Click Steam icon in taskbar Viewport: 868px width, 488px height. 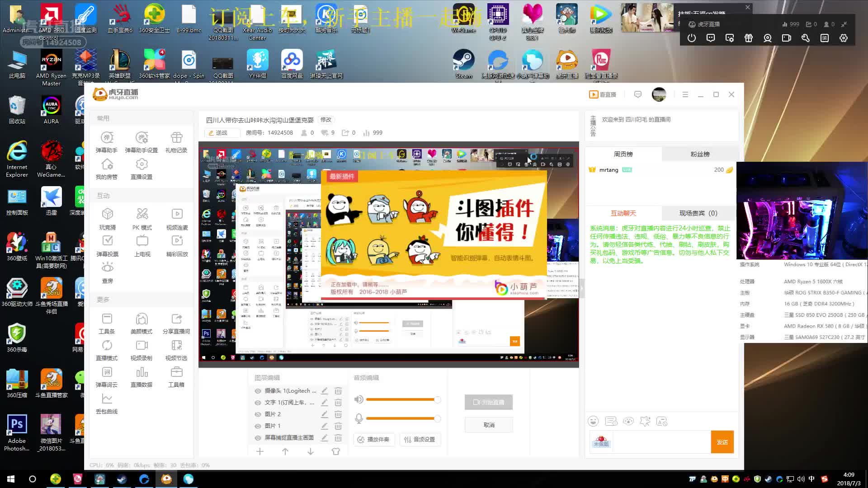coord(122,479)
